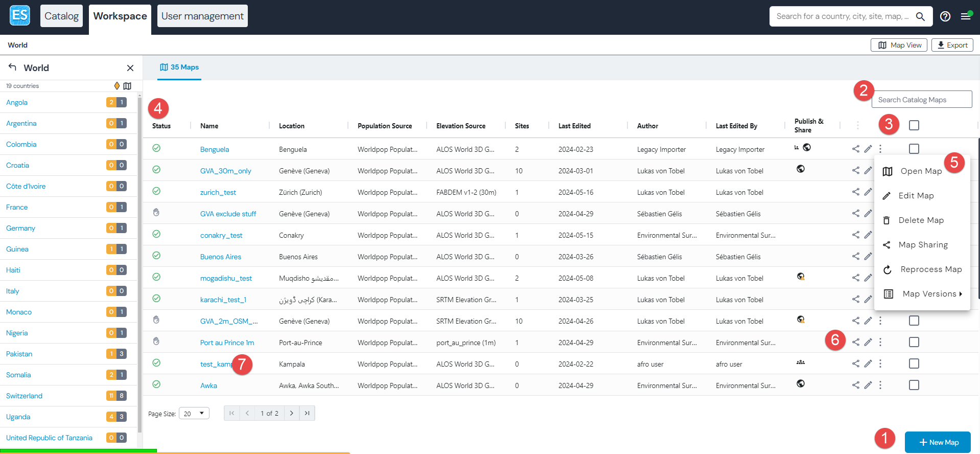Click the pencil edit icon for Benguela
This screenshot has height=454, width=980.
pos(868,149)
